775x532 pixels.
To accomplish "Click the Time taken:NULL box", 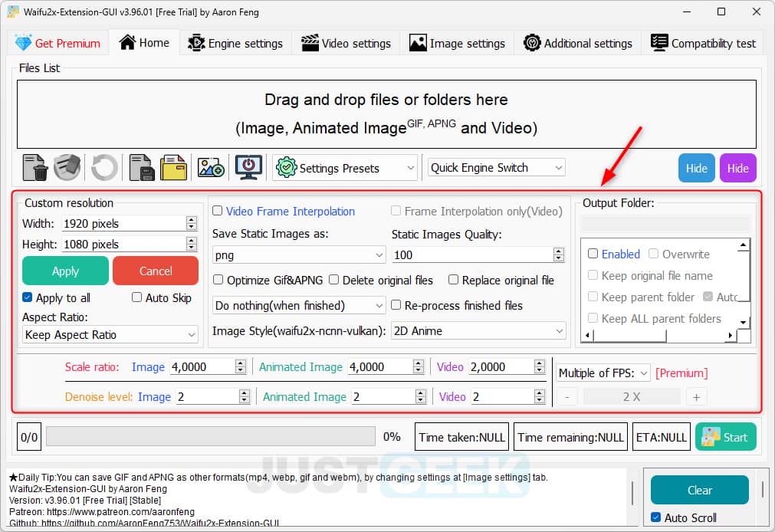I will tap(461, 437).
